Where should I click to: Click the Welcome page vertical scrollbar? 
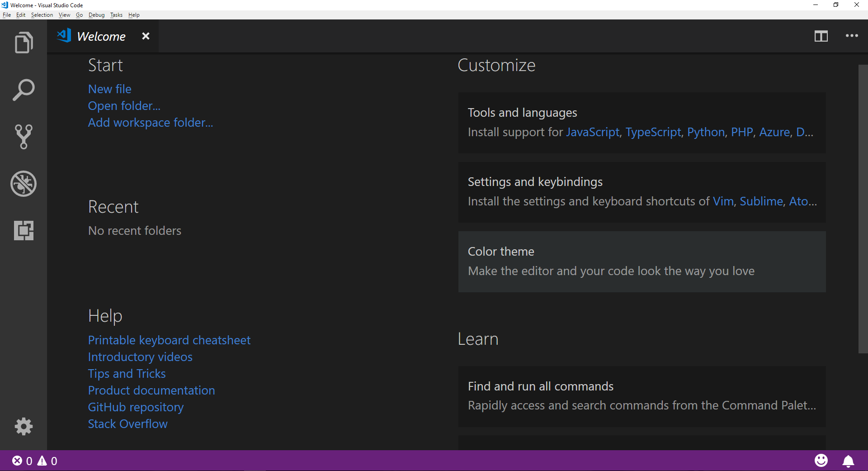863,209
